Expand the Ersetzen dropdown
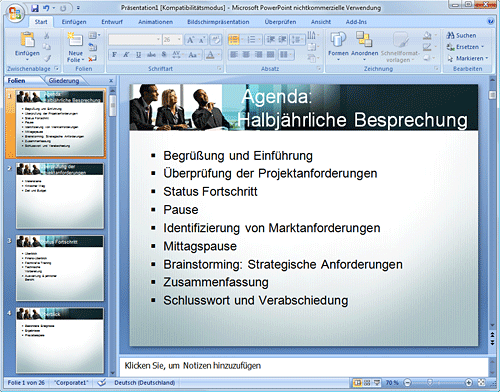This screenshot has width=500, height=392. pyautogui.click(x=482, y=47)
